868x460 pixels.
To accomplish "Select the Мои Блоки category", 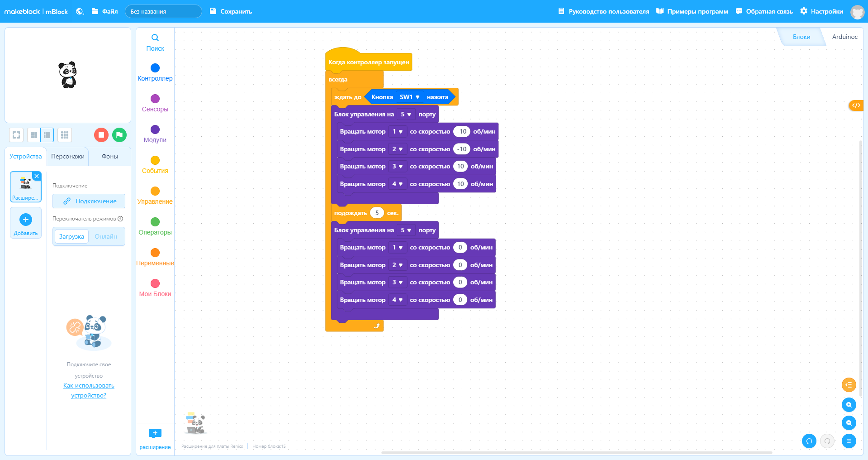I will [155, 288].
